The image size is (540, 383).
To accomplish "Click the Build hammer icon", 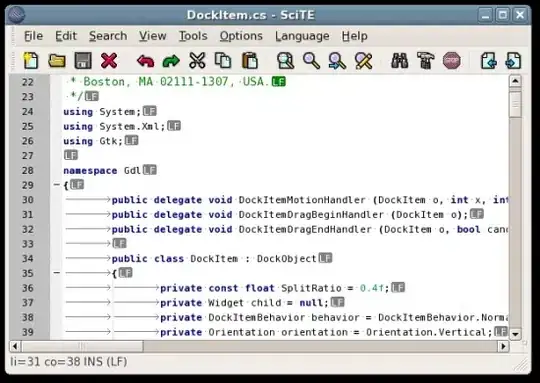I will tap(426, 61).
